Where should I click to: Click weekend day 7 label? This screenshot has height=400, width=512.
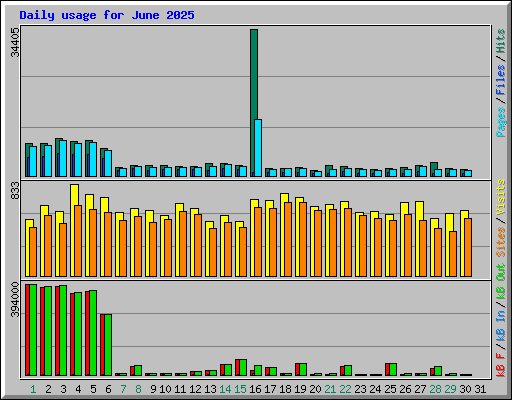coord(123,389)
